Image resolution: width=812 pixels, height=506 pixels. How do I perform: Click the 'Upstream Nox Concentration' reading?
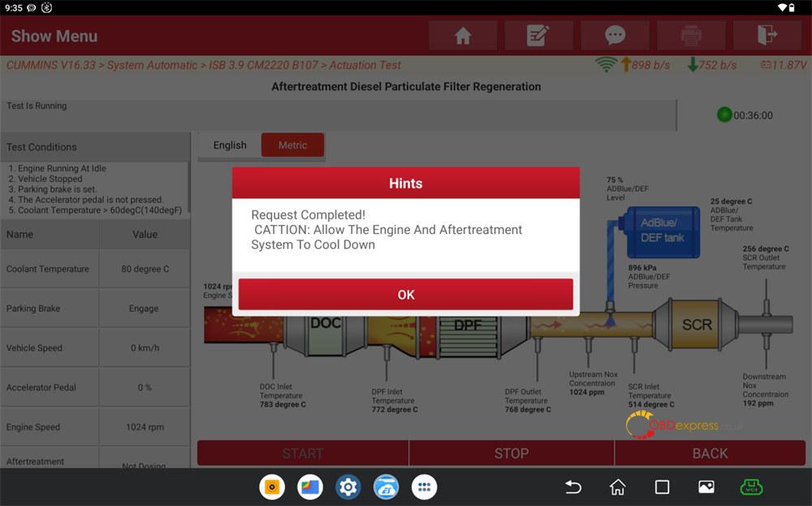pos(594,383)
